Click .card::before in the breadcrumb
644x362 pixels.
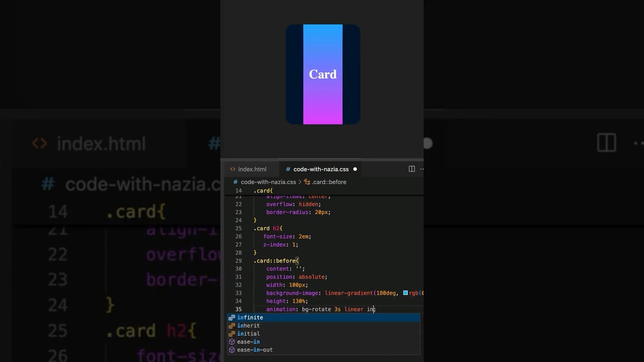pyautogui.click(x=329, y=182)
